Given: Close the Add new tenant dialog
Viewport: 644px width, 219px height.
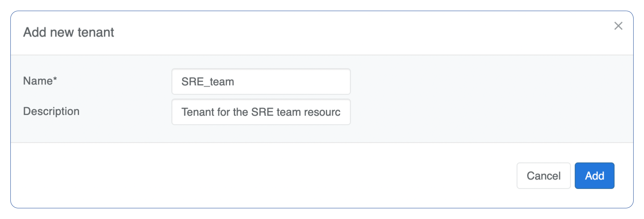Looking at the screenshot, I should pos(618,26).
